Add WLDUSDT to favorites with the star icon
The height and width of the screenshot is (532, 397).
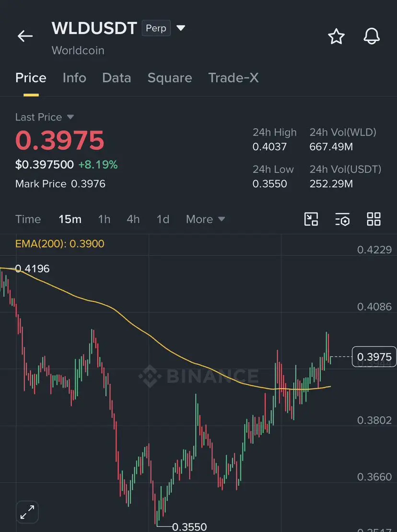336,36
